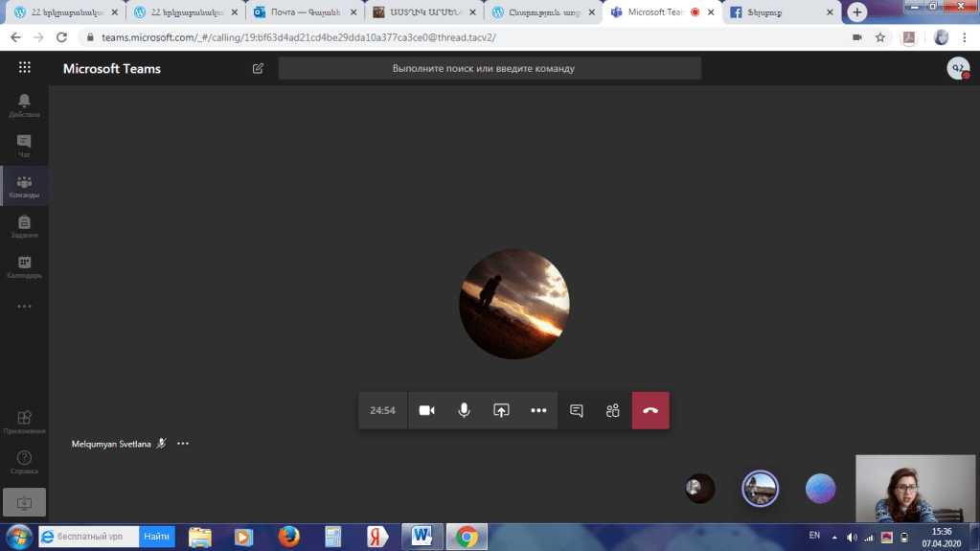This screenshot has height=551, width=980.
Task: Mute the microphone in call toolbar
Action: (x=464, y=410)
